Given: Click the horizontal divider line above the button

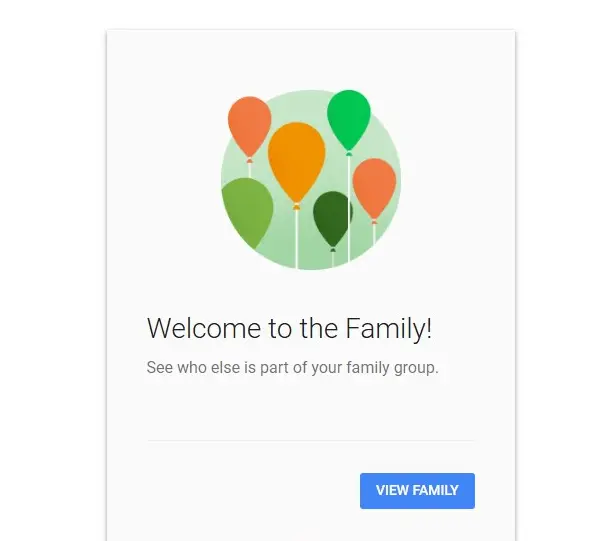Looking at the screenshot, I should point(311,440).
